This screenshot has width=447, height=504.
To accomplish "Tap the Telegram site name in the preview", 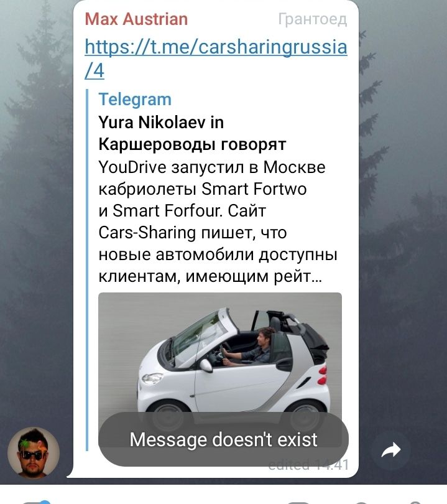I will click(135, 100).
